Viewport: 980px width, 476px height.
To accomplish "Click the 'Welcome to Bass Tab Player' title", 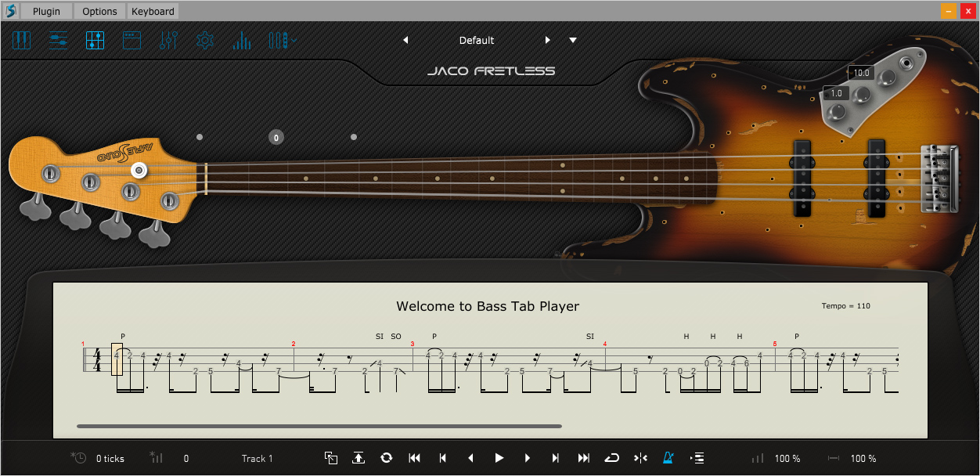I will tap(488, 306).
